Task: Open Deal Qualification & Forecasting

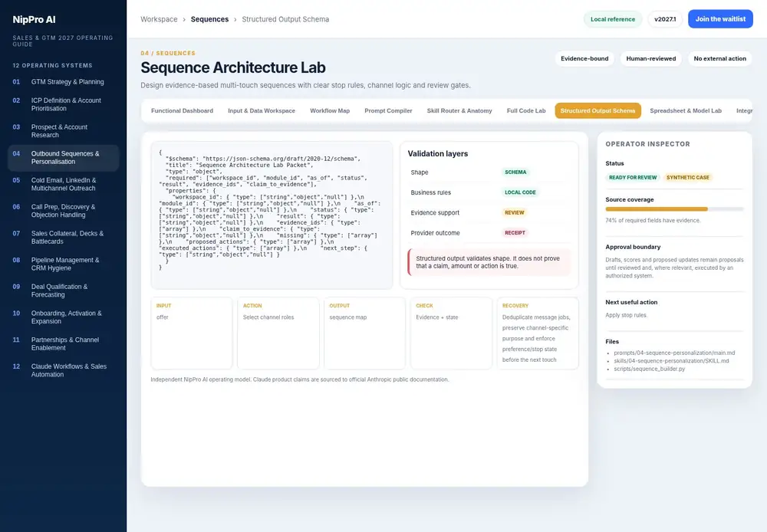Action: (x=63, y=291)
